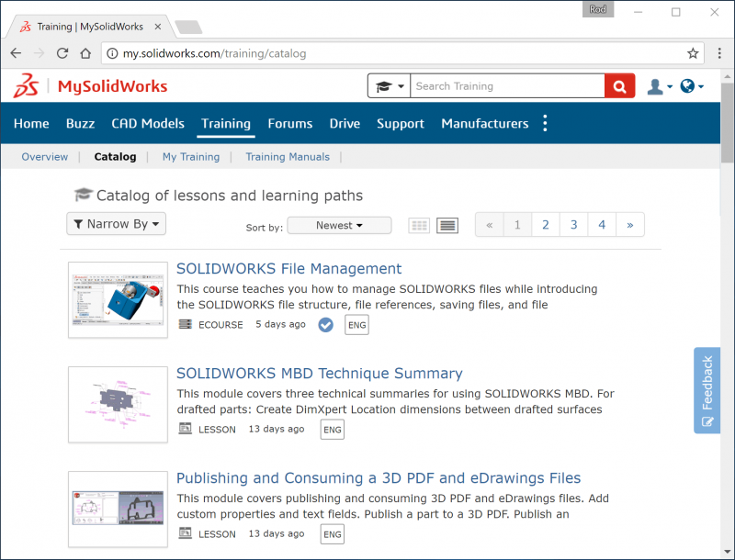The height and width of the screenshot is (560, 735).
Task: Open the Newest sort dropdown
Action: (x=339, y=225)
